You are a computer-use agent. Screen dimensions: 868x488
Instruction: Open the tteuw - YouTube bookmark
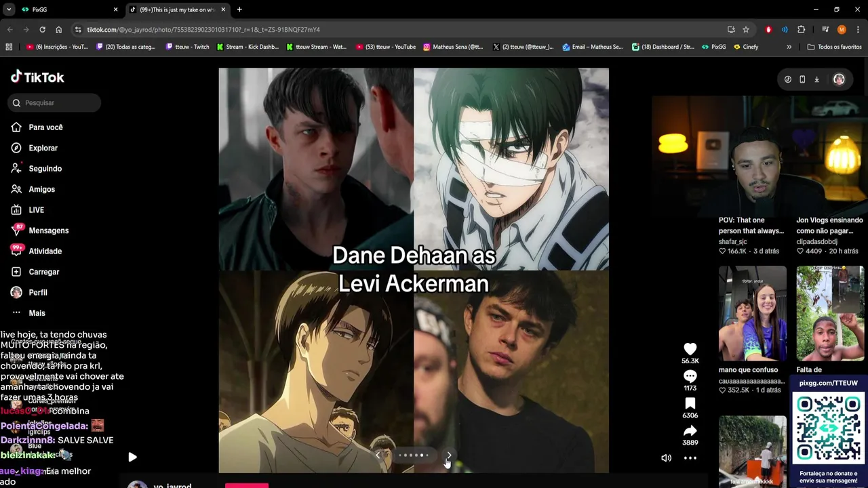(385, 47)
